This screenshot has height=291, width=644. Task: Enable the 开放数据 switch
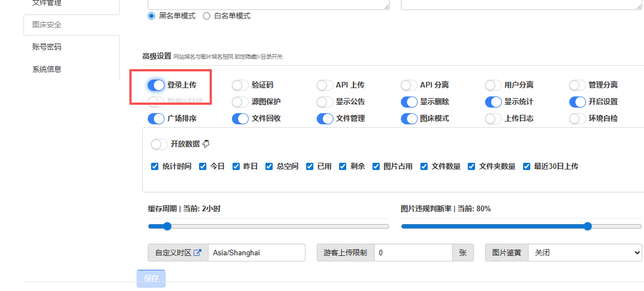point(159,144)
